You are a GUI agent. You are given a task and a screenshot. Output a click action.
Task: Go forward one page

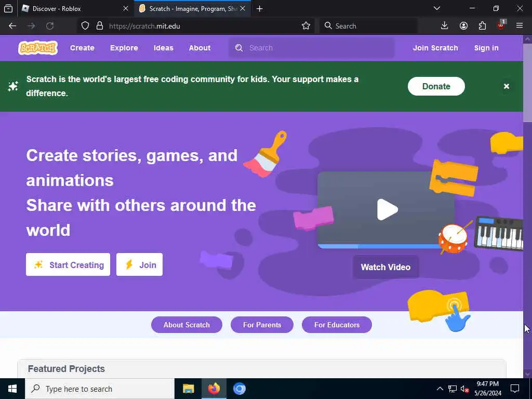click(x=31, y=26)
